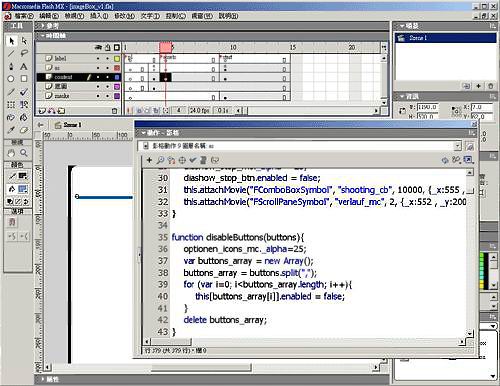Toggle outline column header for all layers
The image size is (500, 386).
117,48
